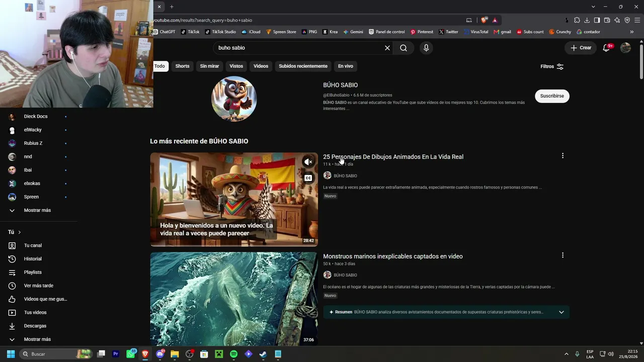Show hidden system tray icons

(566, 354)
